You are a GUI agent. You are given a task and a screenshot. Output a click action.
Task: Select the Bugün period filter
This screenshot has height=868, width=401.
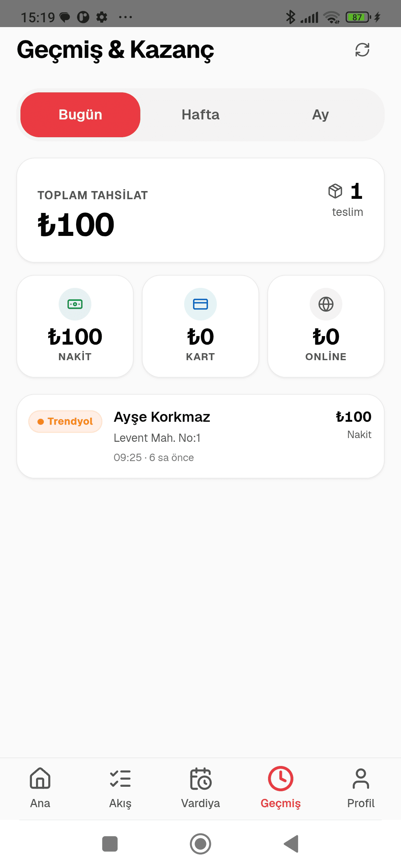(80, 115)
